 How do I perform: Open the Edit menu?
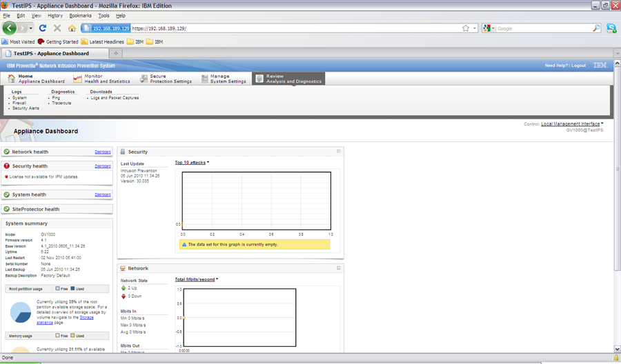(21, 15)
